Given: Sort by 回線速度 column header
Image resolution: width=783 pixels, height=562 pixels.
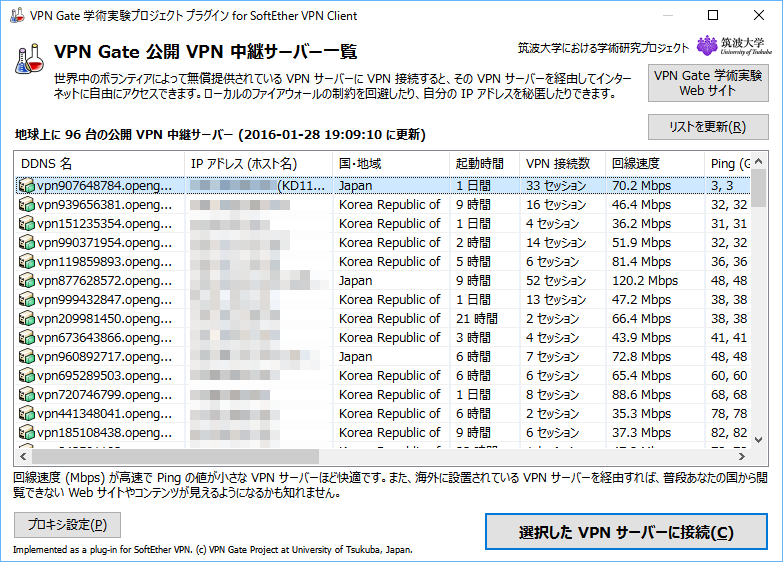Looking at the screenshot, I should point(655,164).
